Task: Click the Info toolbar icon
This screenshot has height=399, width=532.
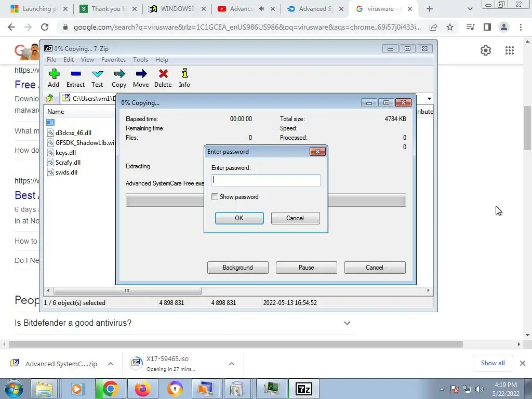Action: click(184, 78)
